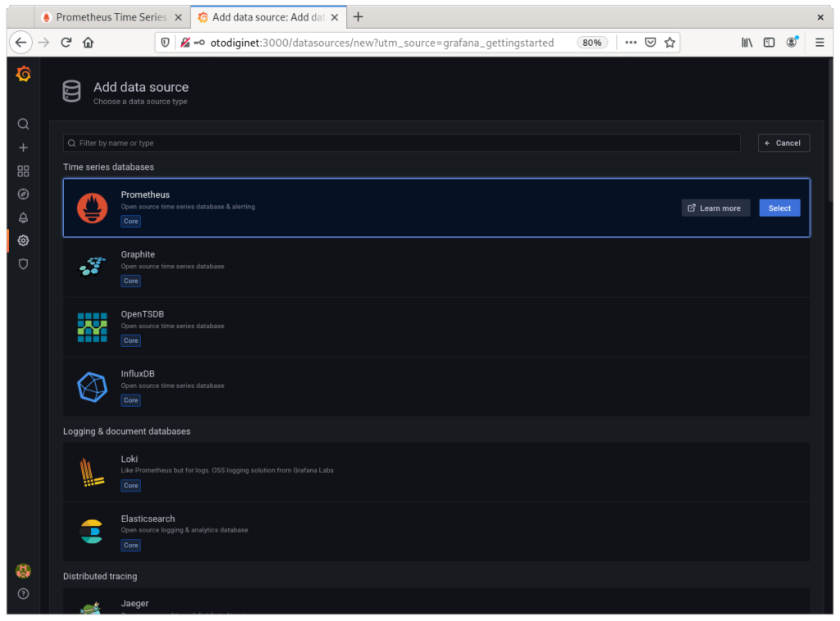
Task: Click the Distributed tracing heading
Action: click(x=100, y=577)
